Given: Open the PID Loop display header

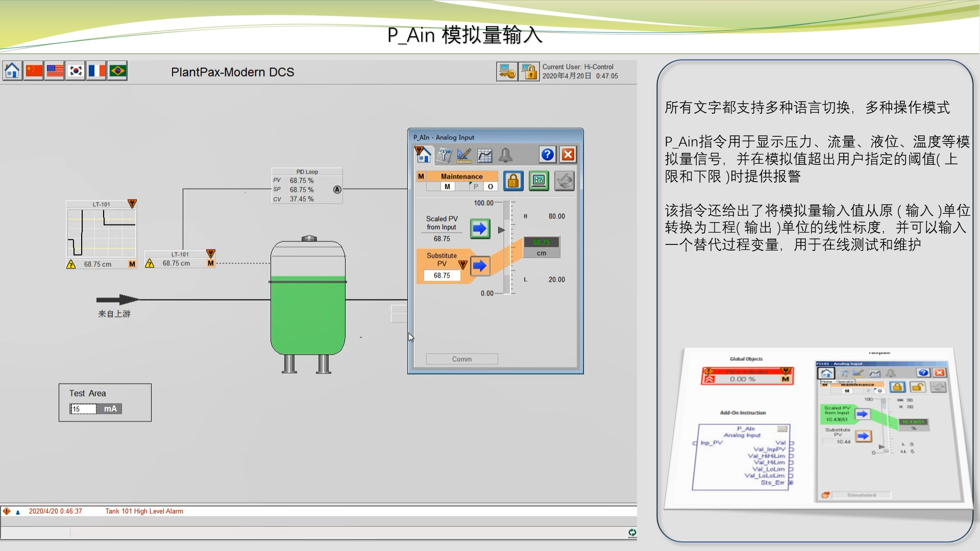Looking at the screenshot, I should (x=307, y=172).
